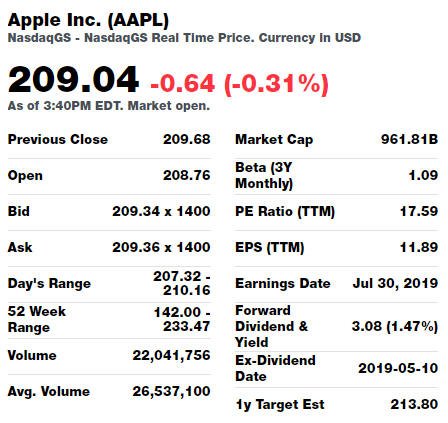Select the 1y Target Est value 213.80
448x423 pixels.
click(414, 404)
